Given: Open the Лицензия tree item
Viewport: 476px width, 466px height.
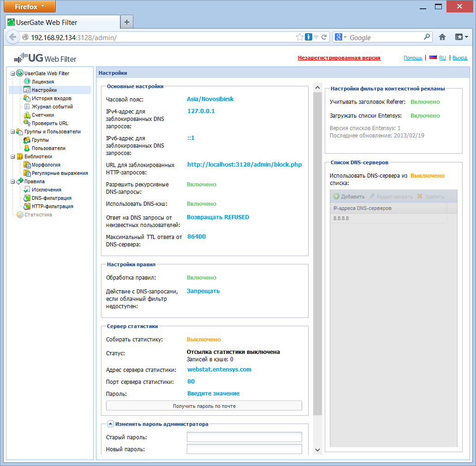Looking at the screenshot, I should click(x=43, y=82).
